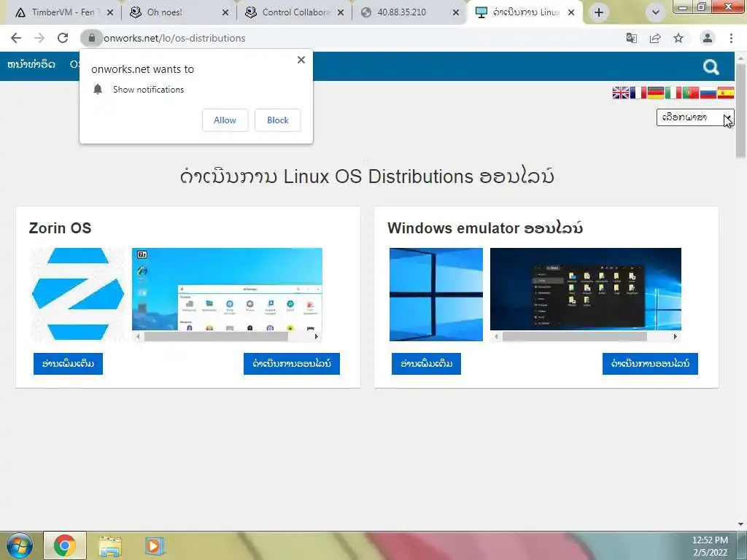Click the page vertical scrollbar thumb
The width and height of the screenshot is (747, 560).
coord(741,111)
